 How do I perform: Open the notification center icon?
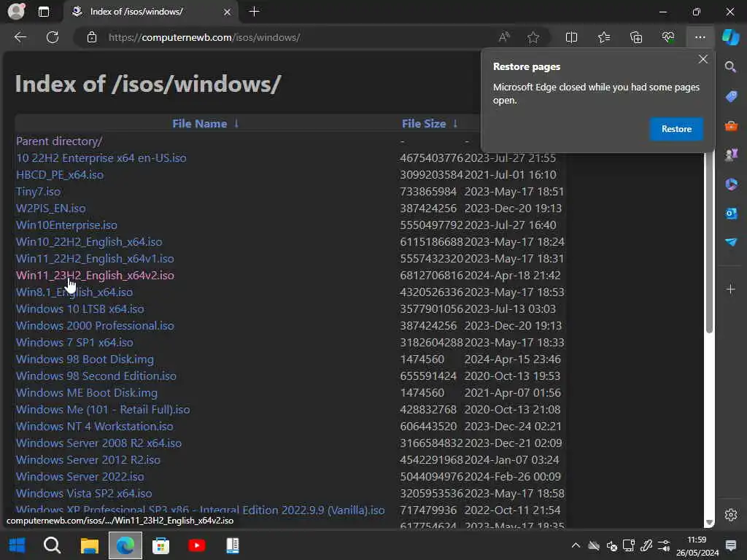point(731,545)
